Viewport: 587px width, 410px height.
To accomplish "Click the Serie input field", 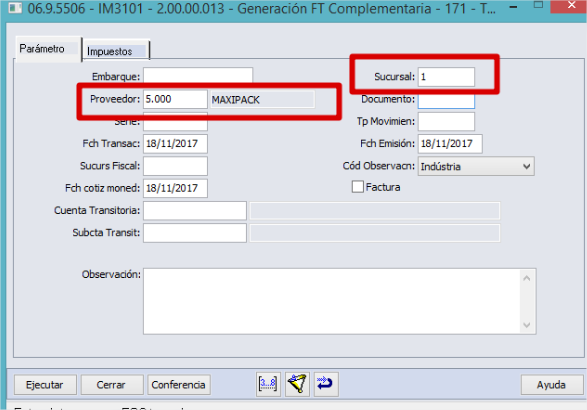I will pyautogui.click(x=175, y=125).
